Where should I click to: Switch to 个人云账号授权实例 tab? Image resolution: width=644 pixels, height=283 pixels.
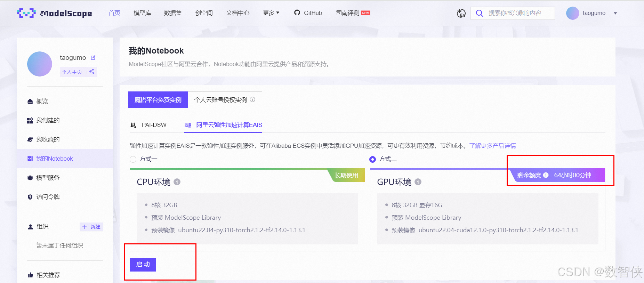(225, 100)
